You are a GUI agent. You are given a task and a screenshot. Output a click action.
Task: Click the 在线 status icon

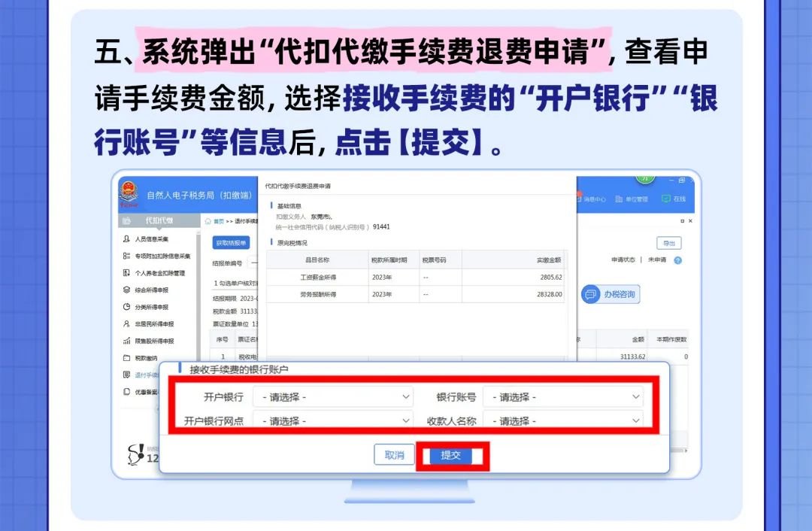[674, 199]
